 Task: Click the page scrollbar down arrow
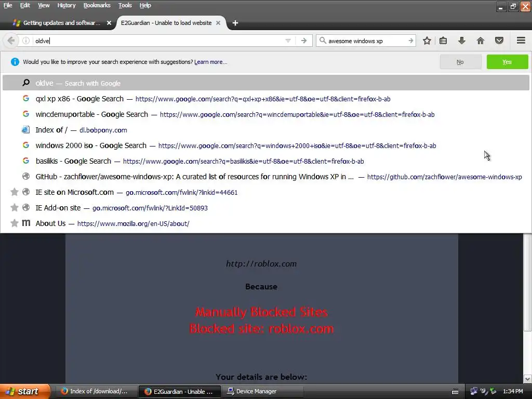pos(527,379)
